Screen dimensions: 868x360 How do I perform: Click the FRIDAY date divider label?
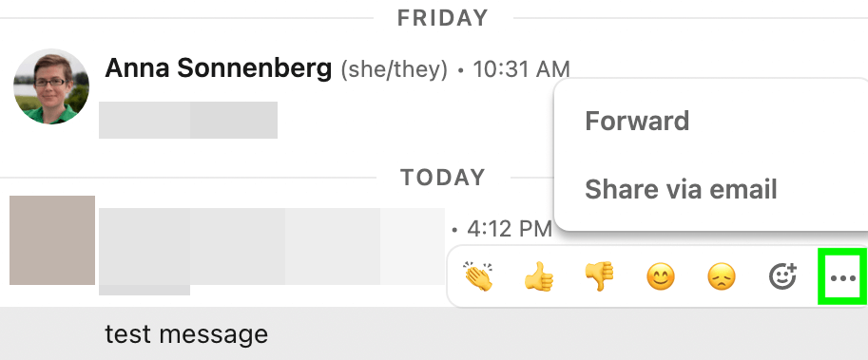(443, 18)
